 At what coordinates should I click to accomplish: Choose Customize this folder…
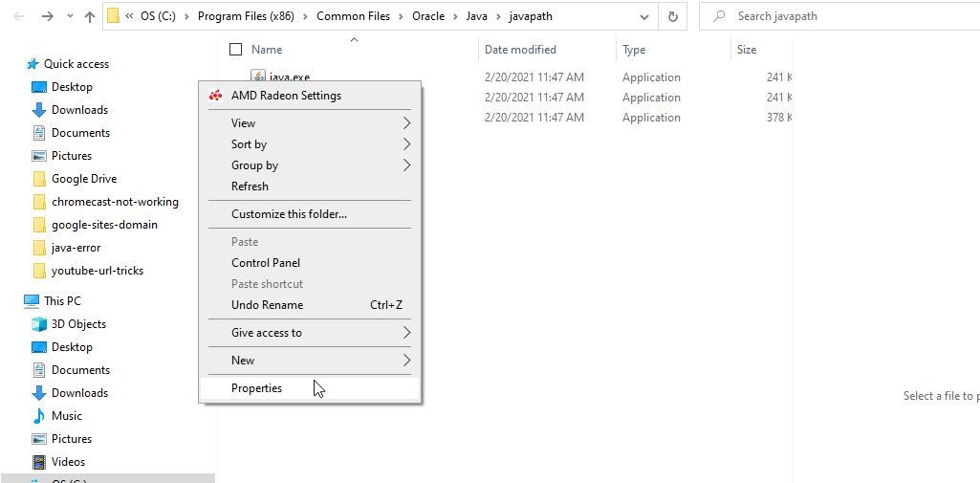click(x=310, y=214)
